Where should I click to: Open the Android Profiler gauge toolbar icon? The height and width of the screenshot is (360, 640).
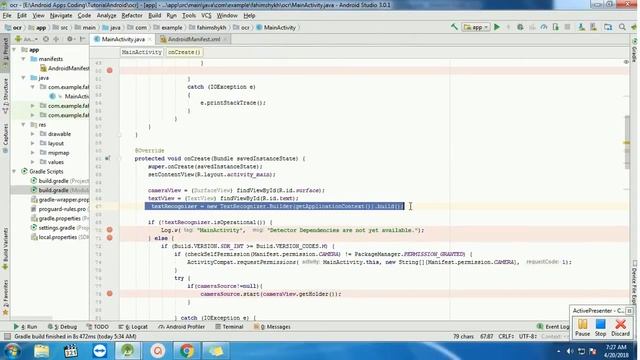(544, 27)
